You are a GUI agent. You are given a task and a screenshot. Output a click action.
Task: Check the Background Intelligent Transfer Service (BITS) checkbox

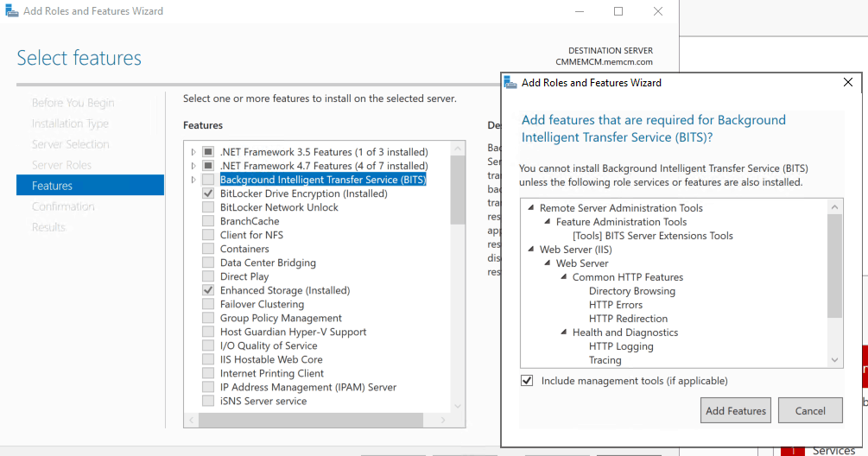208,180
